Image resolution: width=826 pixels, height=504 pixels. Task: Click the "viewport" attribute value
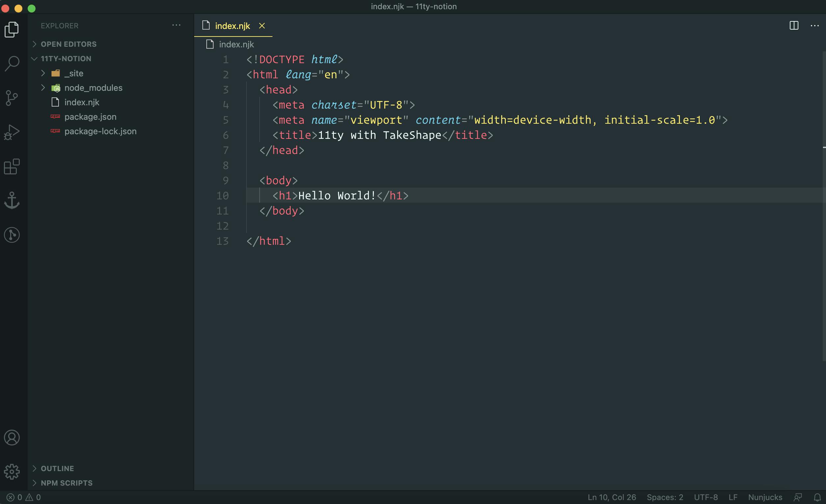376,120
